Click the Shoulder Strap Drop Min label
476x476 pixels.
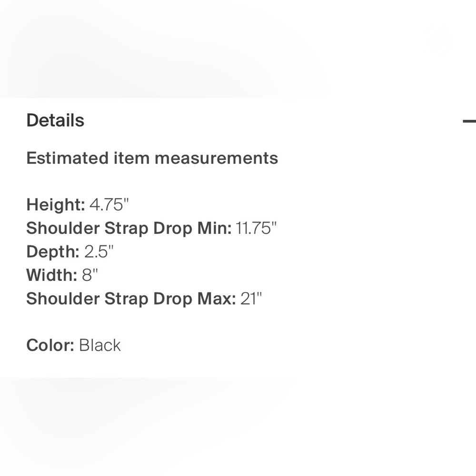tap(129, 228)
